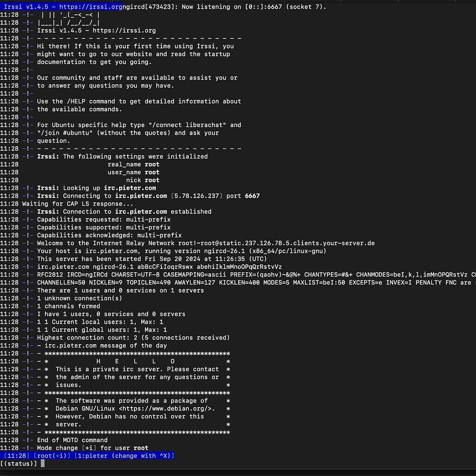Image resolution: width=476 pixels, height=476 pixels.
Task: Click 'Highest connection count: 2' line
Action: coord(133,338)
